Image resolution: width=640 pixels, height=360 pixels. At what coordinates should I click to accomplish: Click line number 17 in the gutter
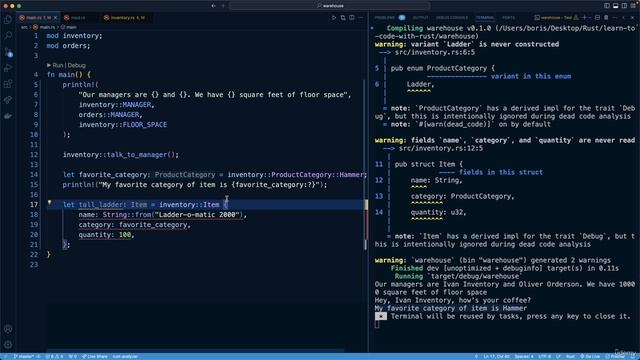[x=33, y=204]
